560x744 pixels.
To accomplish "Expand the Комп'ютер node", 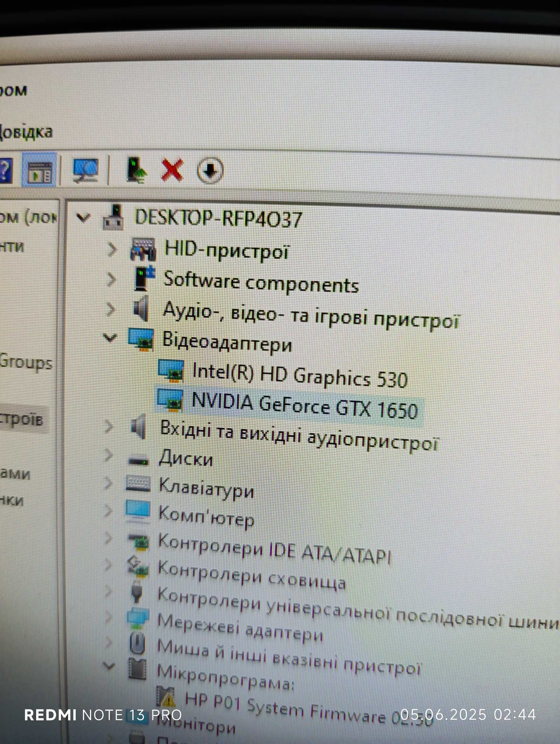I will pyautogui.click(x=108, y=511).
